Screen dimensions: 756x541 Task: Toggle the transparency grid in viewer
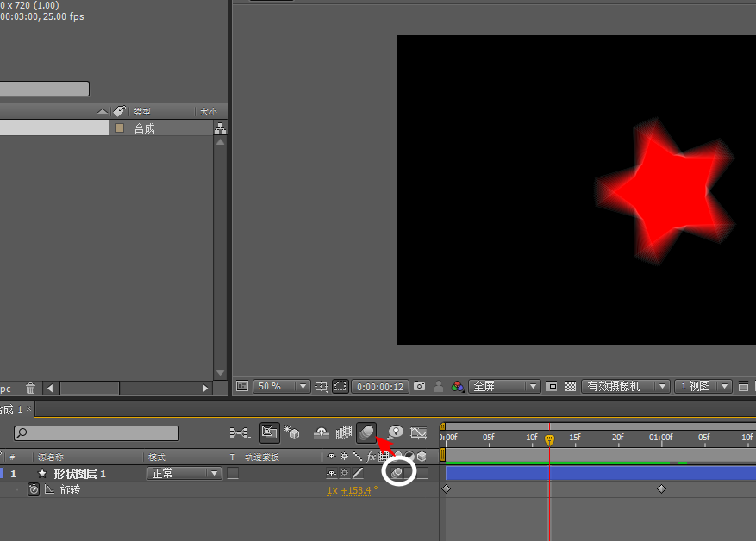[570, 387]
